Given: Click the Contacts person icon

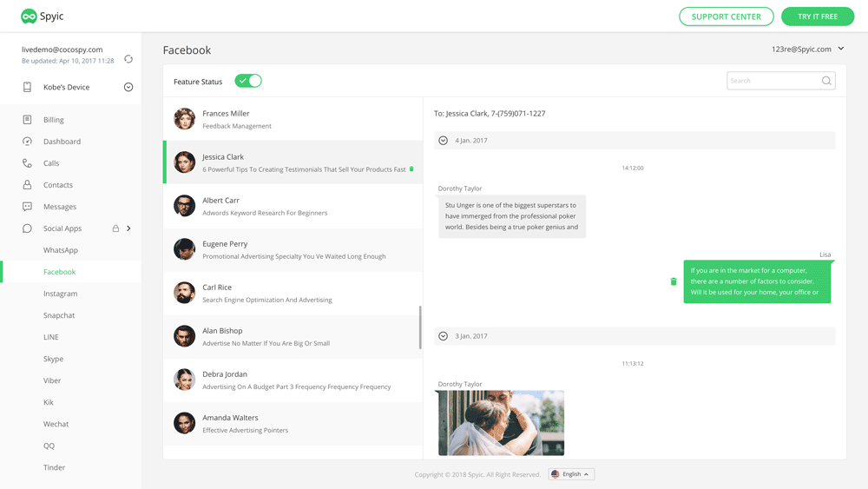Looking at the screenshot, I should click(27, 185).
